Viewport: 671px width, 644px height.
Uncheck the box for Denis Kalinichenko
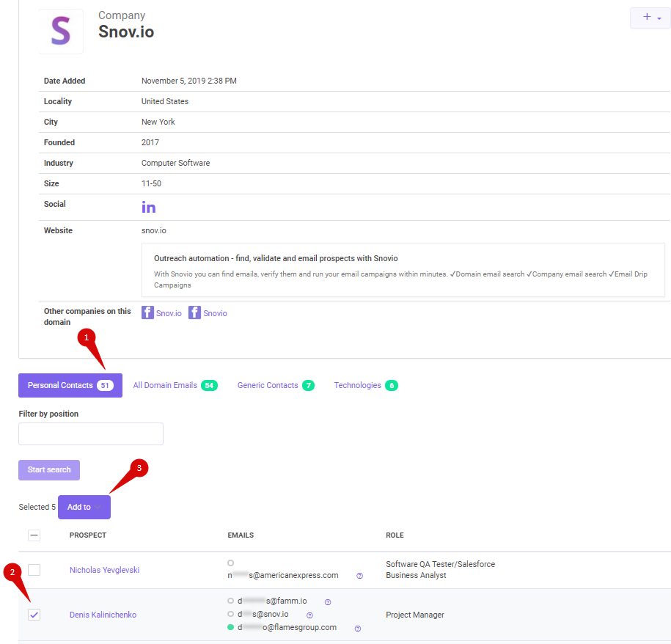pyautogui.click(x=34, y=615)
